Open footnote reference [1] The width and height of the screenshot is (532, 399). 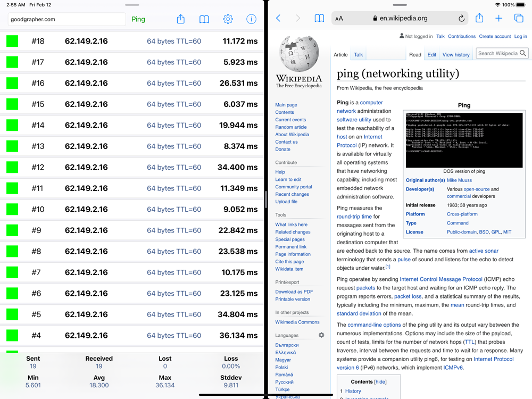(x=388, y=267)
